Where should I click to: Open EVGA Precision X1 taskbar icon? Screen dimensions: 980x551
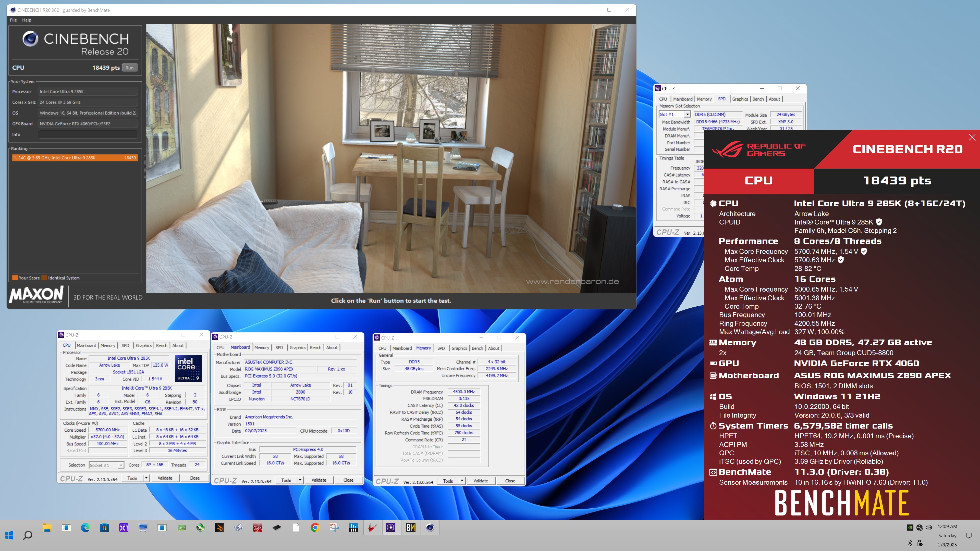(124, 528)
